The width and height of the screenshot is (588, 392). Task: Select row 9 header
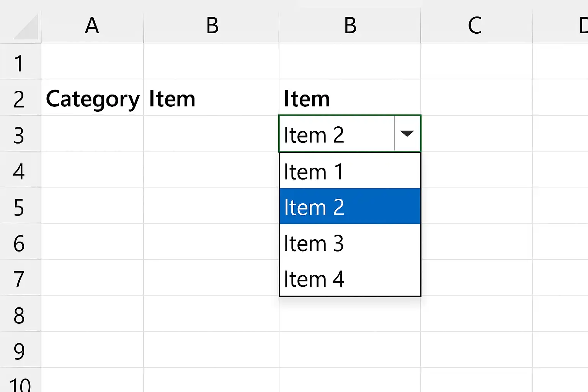pos(20,350)
